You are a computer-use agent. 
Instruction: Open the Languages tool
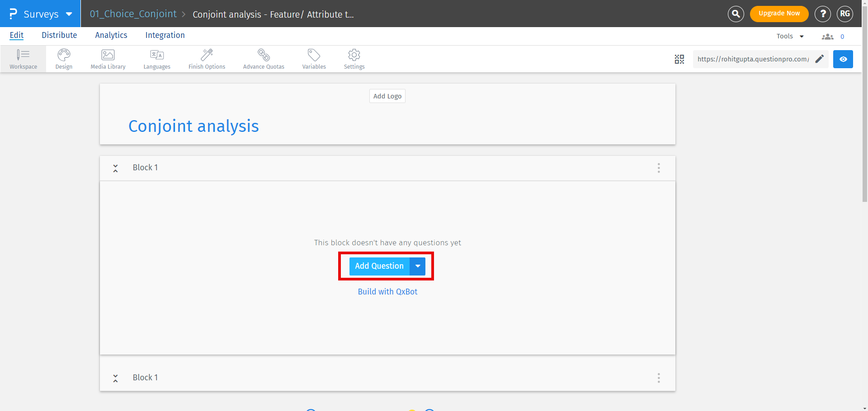157,59
